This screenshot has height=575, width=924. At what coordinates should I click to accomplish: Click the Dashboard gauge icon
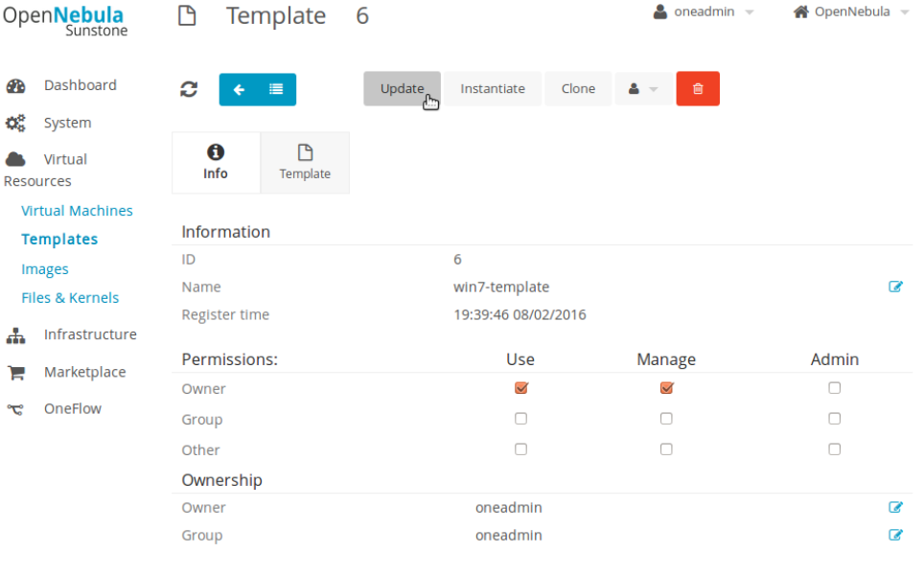tap(15, 85)
